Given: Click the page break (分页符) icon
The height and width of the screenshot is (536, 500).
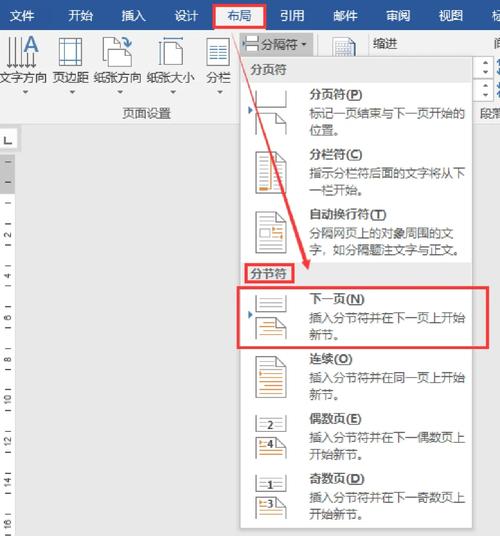Looking at the screenshot, I should point(271,112).
